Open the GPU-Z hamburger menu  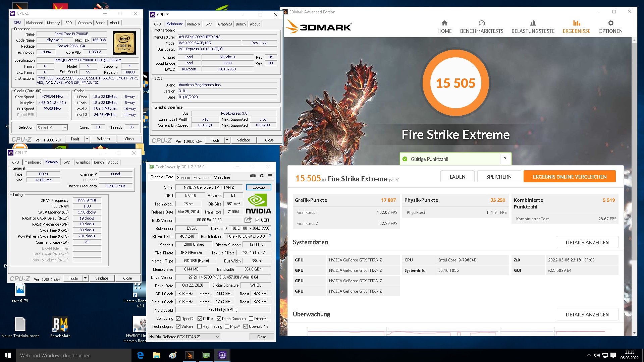coord(270,176)
